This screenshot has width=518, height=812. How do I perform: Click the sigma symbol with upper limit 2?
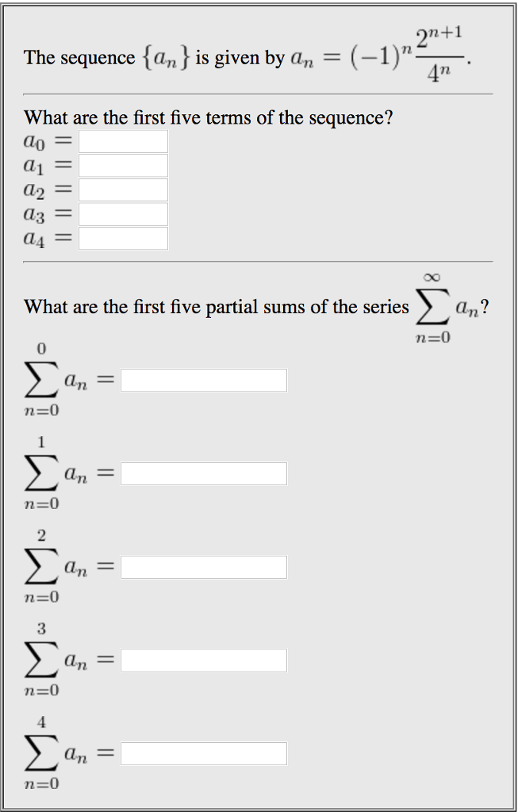[x=40, y=565]
